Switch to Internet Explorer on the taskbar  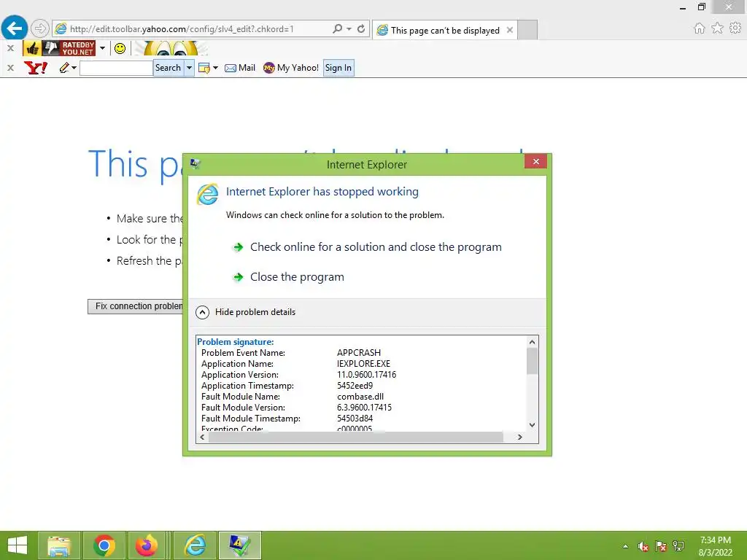tap(195, 545)
